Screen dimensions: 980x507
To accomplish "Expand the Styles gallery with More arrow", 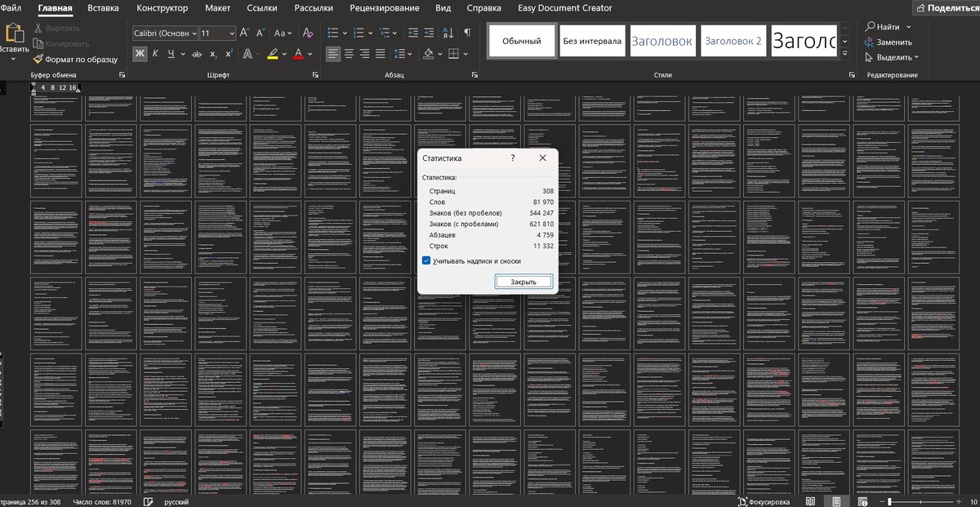I will click(845, 53).
